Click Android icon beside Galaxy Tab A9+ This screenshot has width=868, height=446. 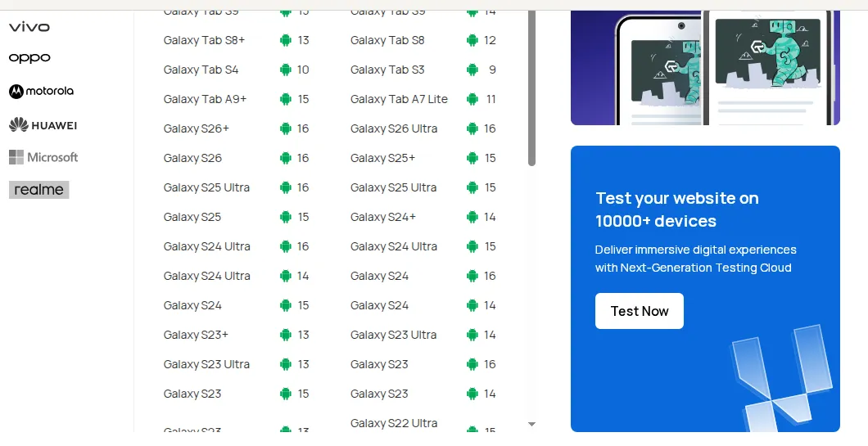pyautogui.click(x=286, y=99)
